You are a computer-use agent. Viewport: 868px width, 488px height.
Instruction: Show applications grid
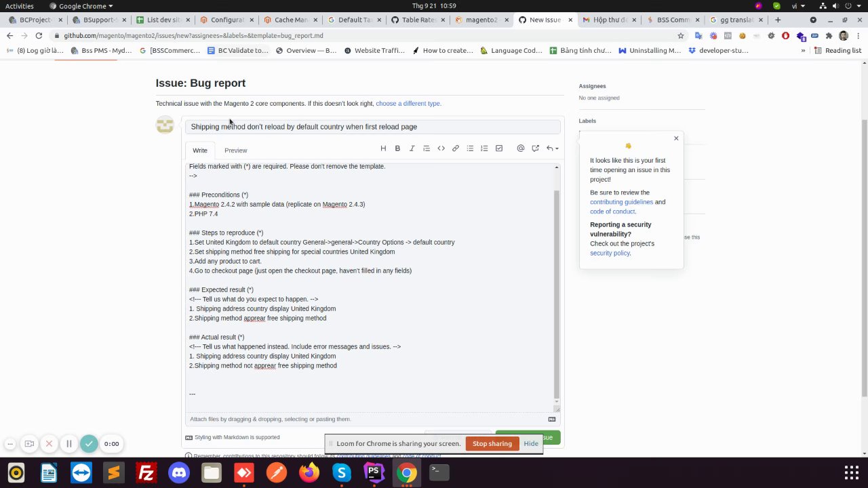tap(851, 472)
